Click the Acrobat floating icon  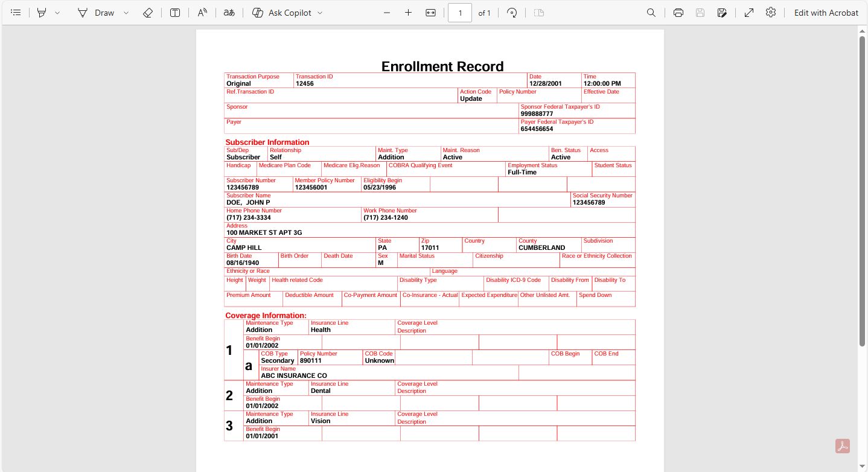tap(843, 446)
